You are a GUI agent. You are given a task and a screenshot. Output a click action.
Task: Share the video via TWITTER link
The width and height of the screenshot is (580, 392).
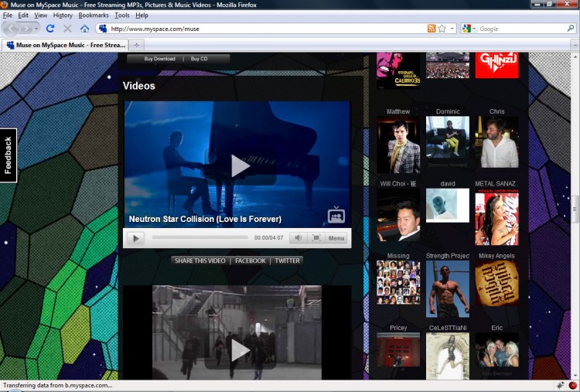[287, 261]
